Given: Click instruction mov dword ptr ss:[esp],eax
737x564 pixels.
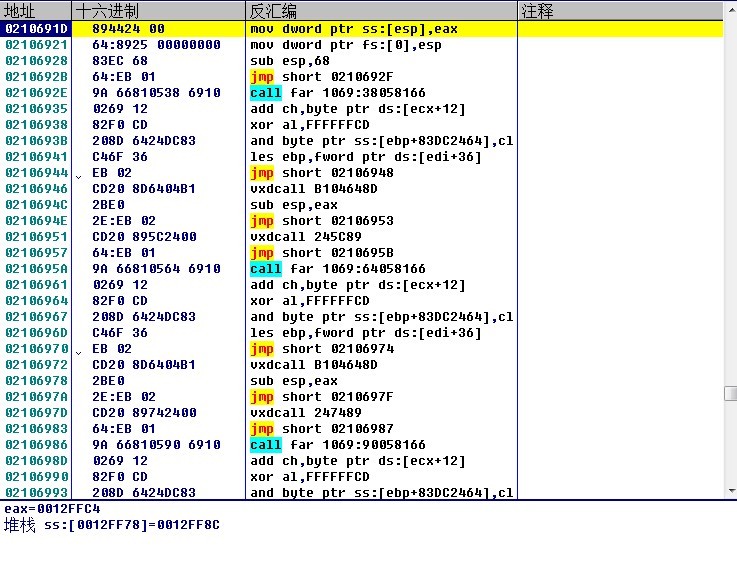Looking at the screenshot, I should click(354, 29).
